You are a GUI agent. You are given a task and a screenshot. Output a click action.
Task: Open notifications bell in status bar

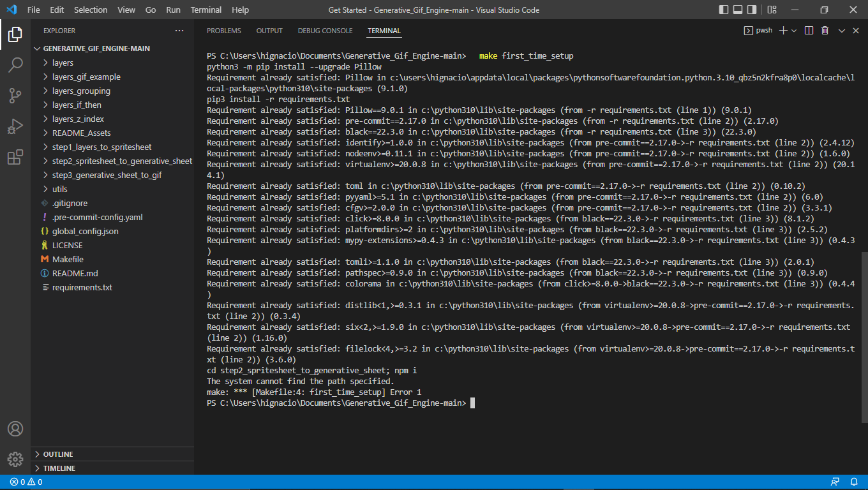854,482
